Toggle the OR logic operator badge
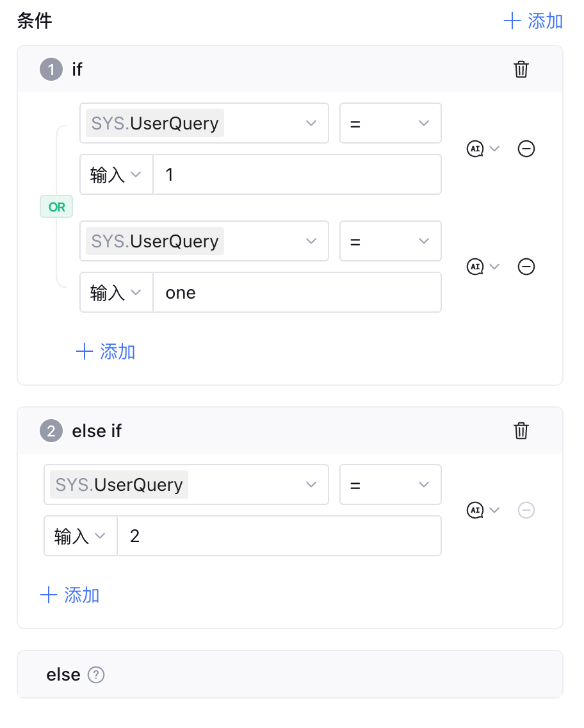Viewport: 584px width, 728px height. click(x=56, y=208)
